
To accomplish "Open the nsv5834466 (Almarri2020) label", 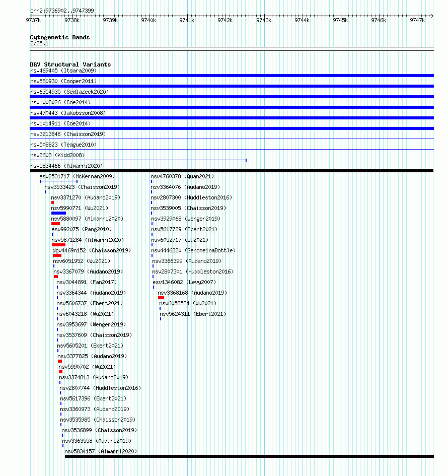I will (x=66, y=166).
